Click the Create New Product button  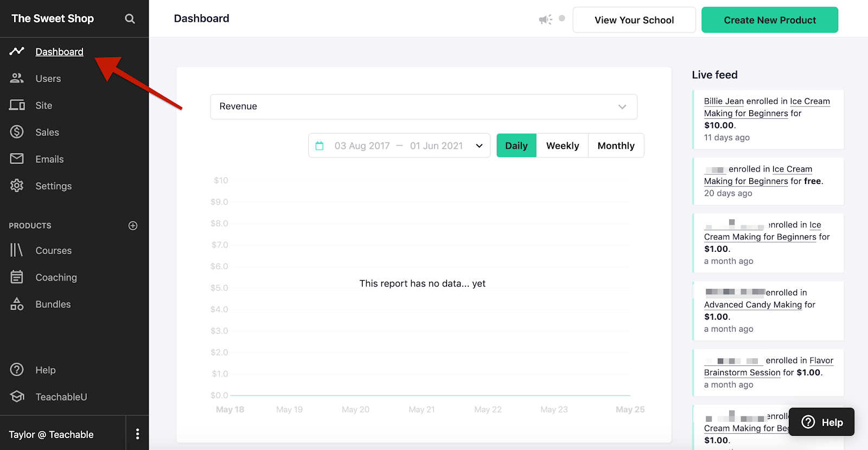(770, 20)
